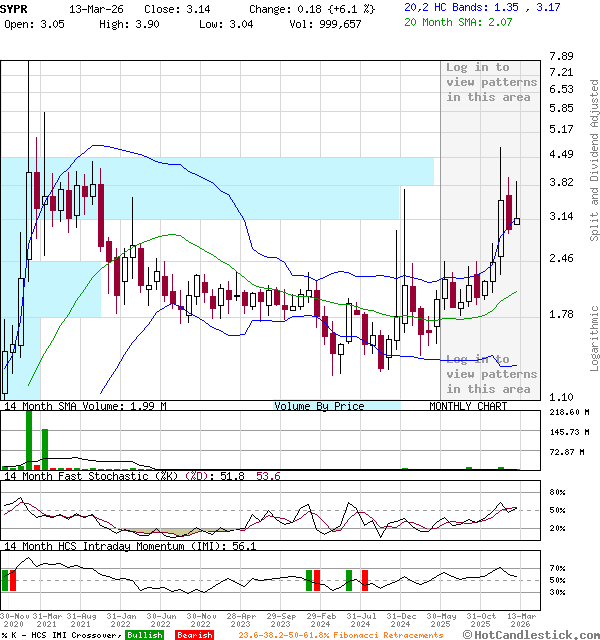Click the latest candlestick on the price chart
This screenshot has width=600, height=640.
tap(517, 221)
